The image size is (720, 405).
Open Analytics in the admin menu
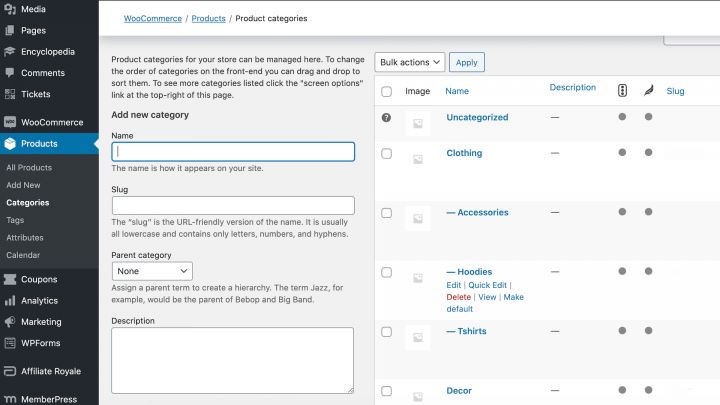coord(39,301)
